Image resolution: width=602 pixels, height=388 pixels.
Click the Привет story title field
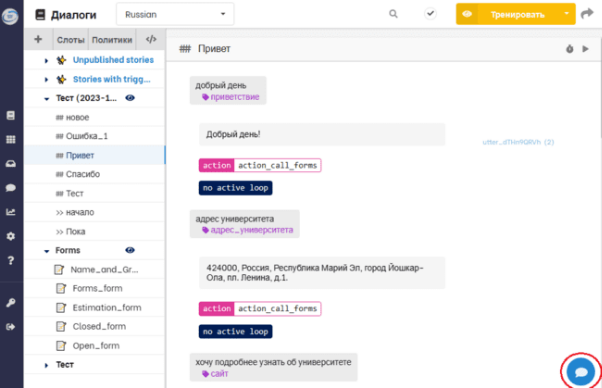[x=214, y=49]
